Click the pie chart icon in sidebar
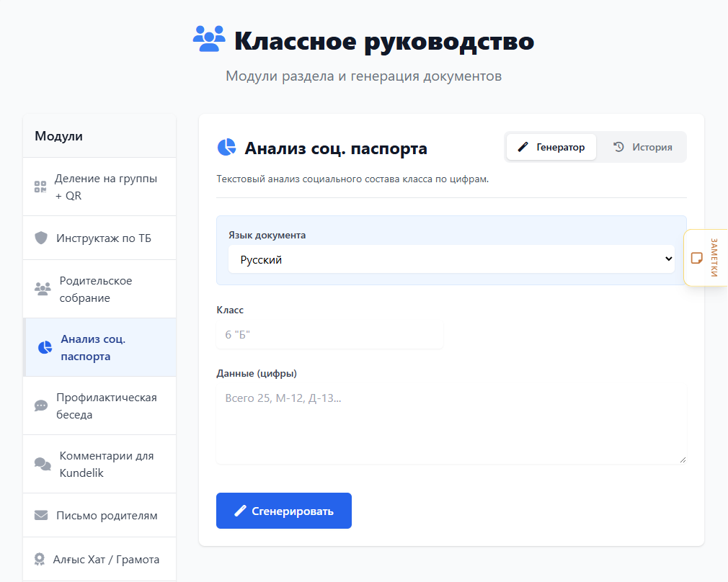728x582 pixels. click(45, 347)
